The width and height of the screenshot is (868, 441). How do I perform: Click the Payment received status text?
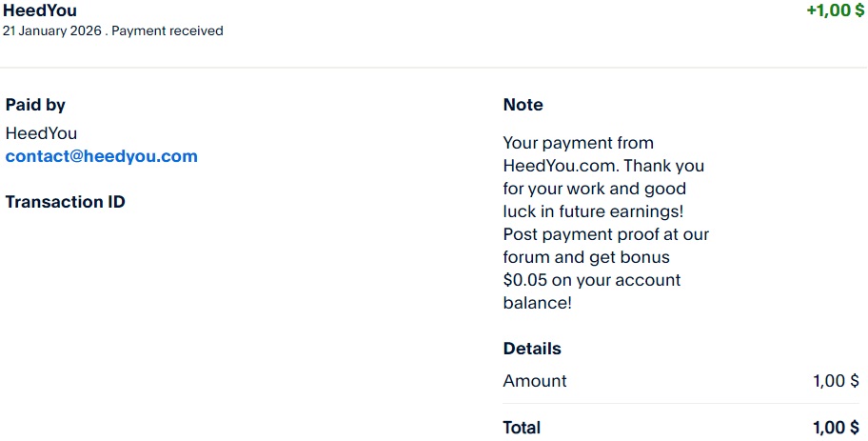pyautogui.click(x=167, y=30)
